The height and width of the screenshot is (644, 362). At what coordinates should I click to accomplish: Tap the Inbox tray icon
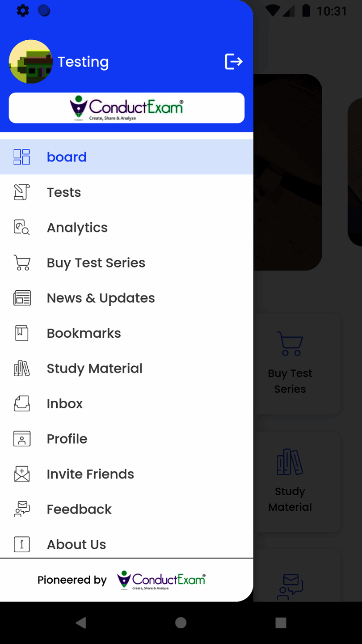tap(22, 403)
